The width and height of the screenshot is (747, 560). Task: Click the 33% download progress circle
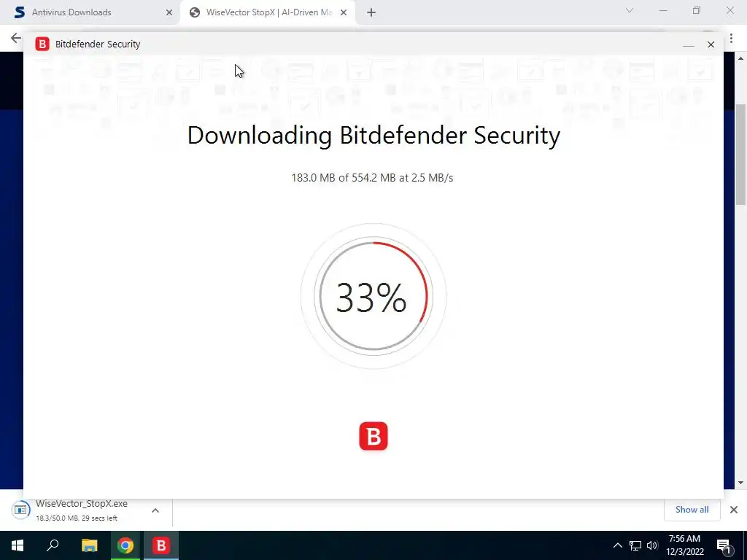[373, 296]
